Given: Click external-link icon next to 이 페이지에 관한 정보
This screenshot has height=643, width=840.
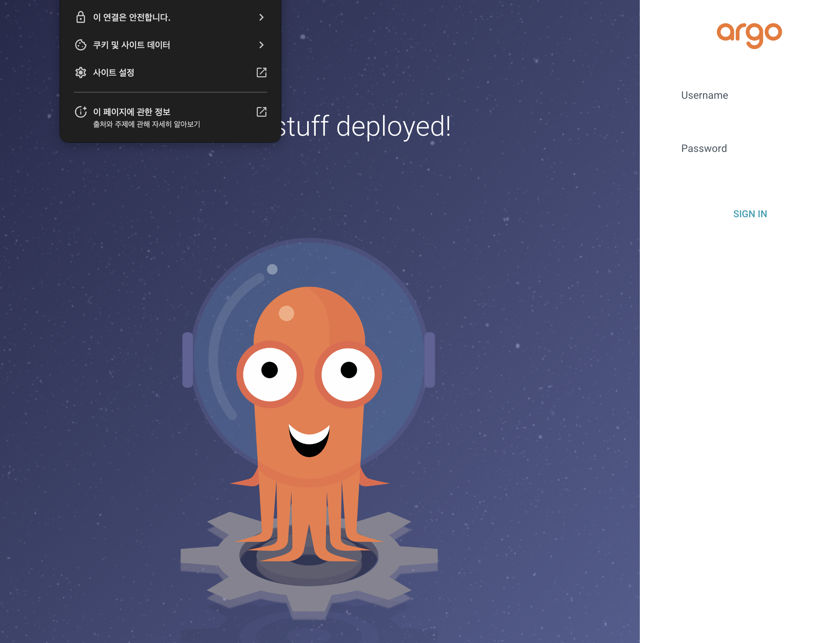Looking at the screenshot, I should pyautogui.click(x=261, y=112).
